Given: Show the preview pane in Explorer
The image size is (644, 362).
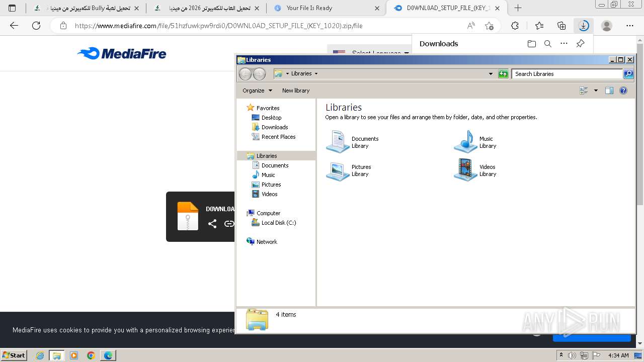Looking at the screenshot, I should click(609, 90).
